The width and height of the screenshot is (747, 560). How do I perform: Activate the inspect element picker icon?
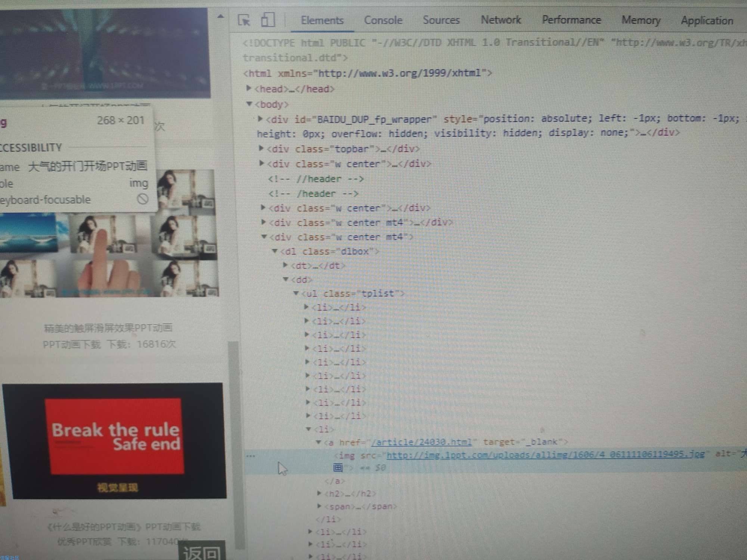(x=244, y=20)
